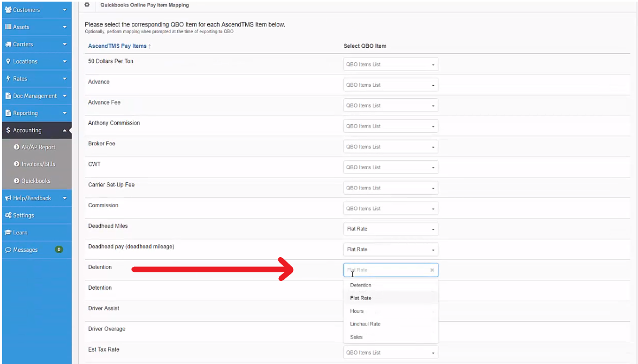Open the Quickbooks submenu item
This screenshot has height=364, width=638.
click(x=37, y=181)
